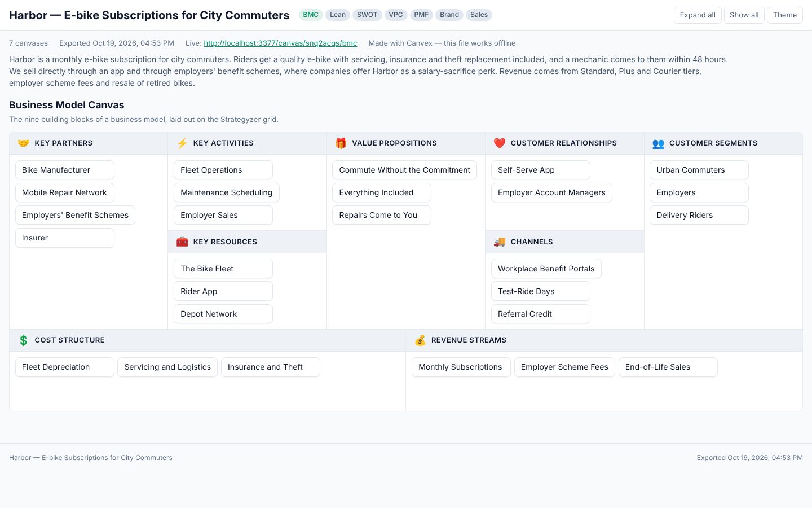This screenshot has width=812, height=508.
Task: Open the PMF canvas tab
Action: click(421, 15)
